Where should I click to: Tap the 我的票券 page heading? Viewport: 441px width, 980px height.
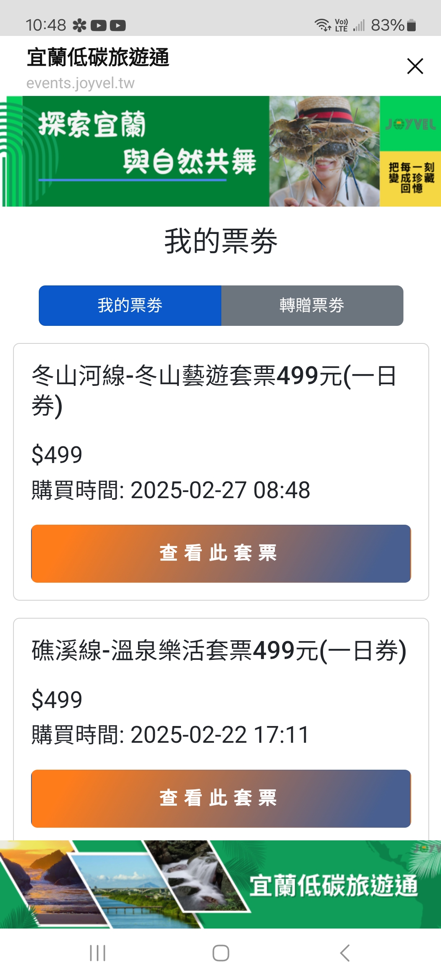point(220,241)
